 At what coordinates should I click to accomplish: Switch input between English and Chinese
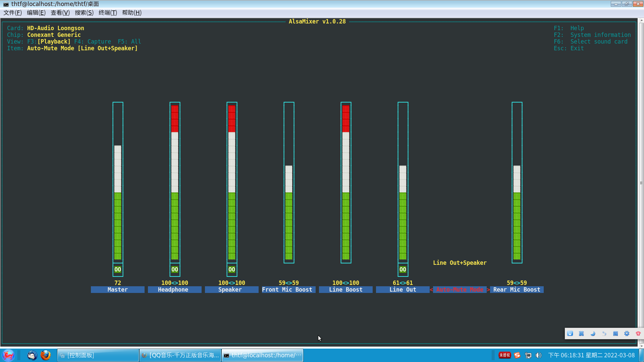pos(581,334)
